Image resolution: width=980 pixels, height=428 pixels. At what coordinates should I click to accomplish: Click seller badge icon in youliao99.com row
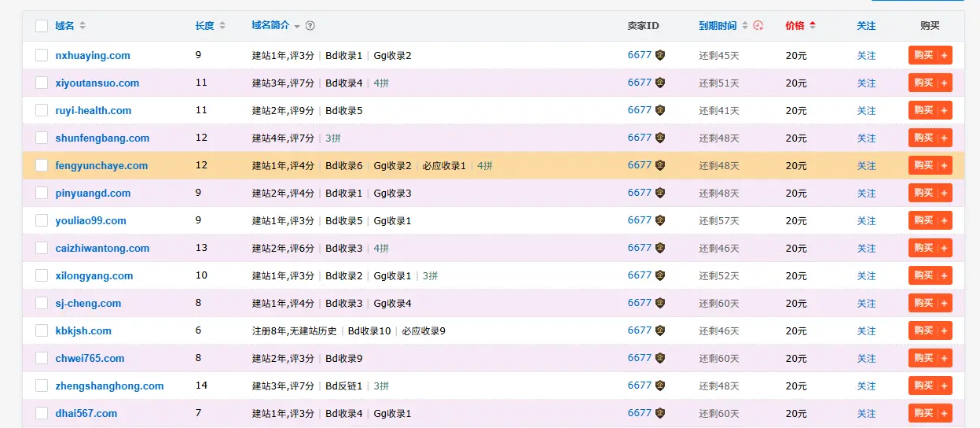coord(660,220)
